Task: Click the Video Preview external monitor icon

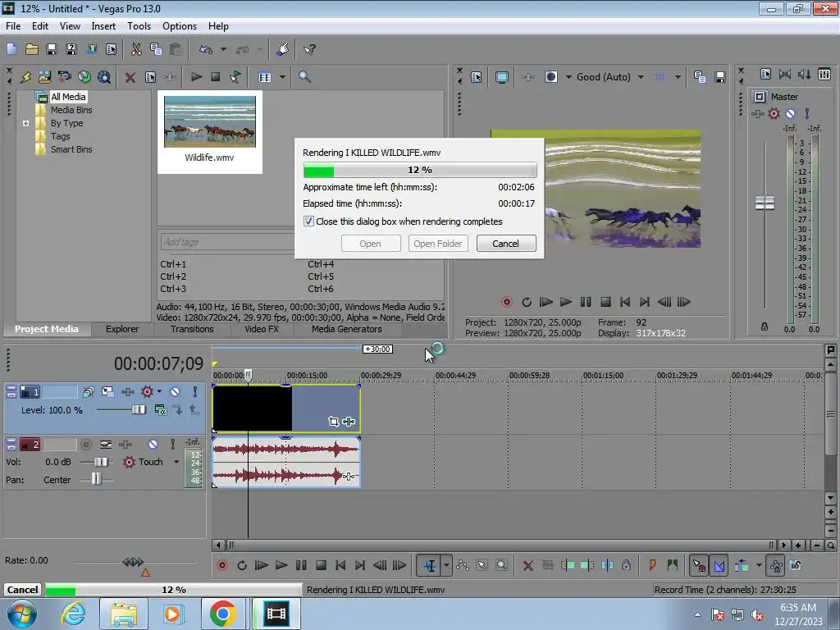Action: (x=501, y=77)
